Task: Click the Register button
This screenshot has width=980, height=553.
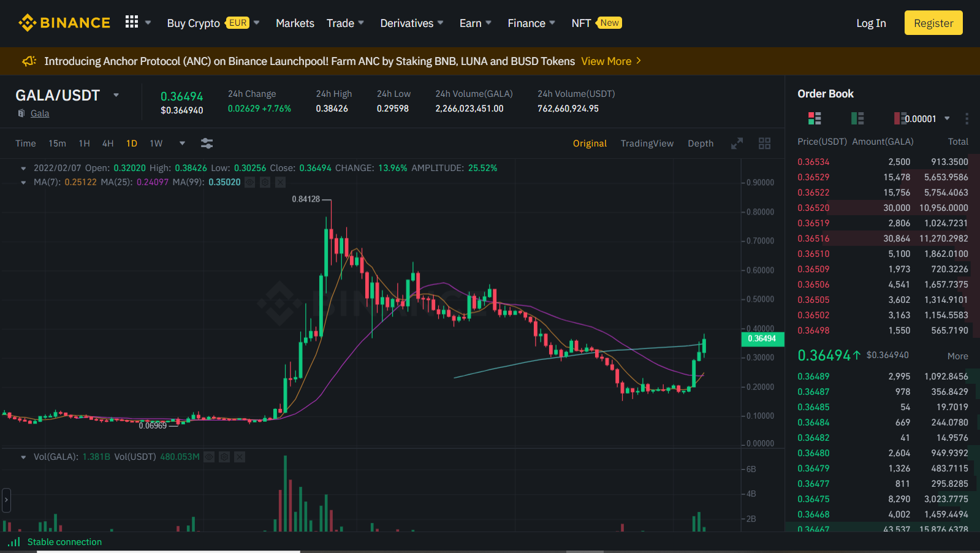Action: coord(933,23)
